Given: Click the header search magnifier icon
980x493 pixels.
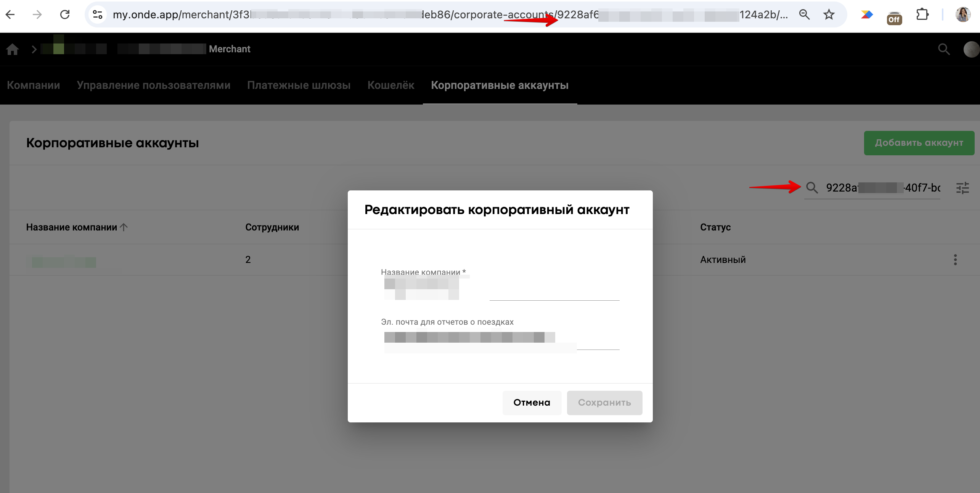Looking at the screenshot, I should pos(944,49).
